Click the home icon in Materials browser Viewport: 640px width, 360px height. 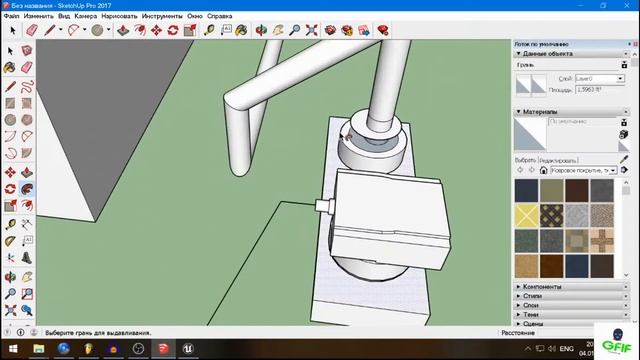543,170
